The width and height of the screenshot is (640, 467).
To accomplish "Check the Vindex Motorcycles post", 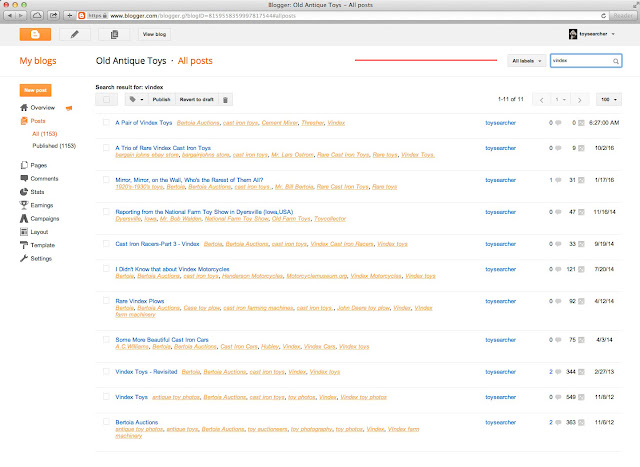I will (x=106, y=269).
